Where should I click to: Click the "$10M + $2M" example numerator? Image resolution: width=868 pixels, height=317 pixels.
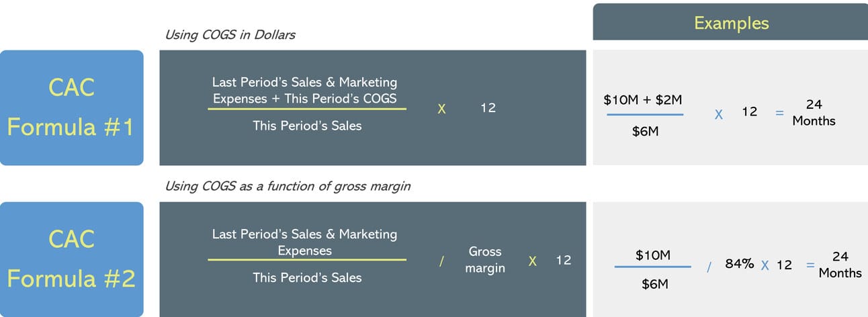[643, 100]
